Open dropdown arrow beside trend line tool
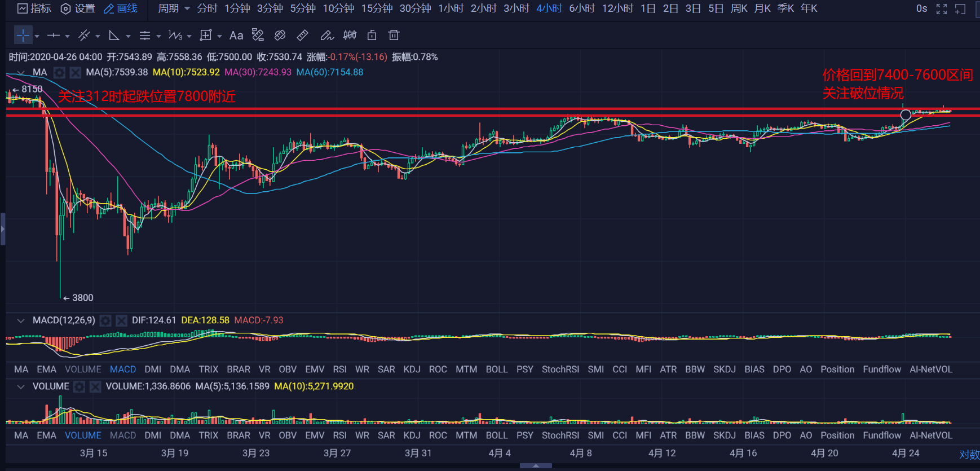This screenshot has width=980, height=471. 98,36
